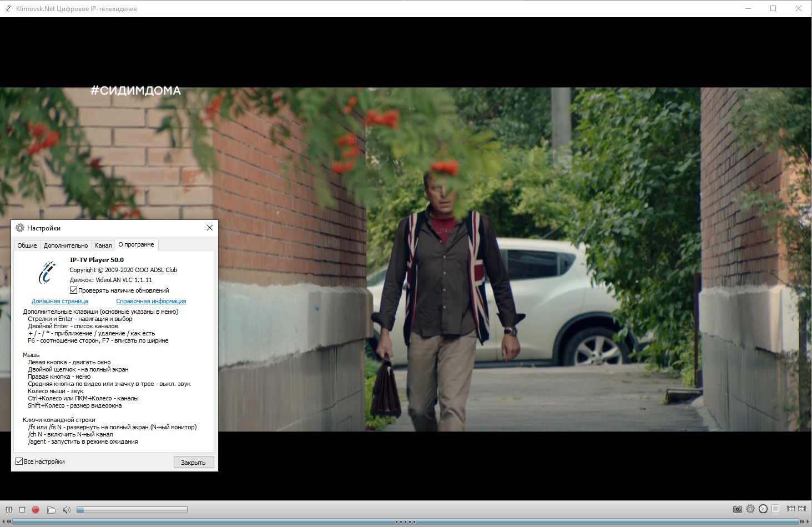Viewport: 812px width, 527px height.
Task: Click the single right arrow on the seek bar
Action: coord(808,521)
